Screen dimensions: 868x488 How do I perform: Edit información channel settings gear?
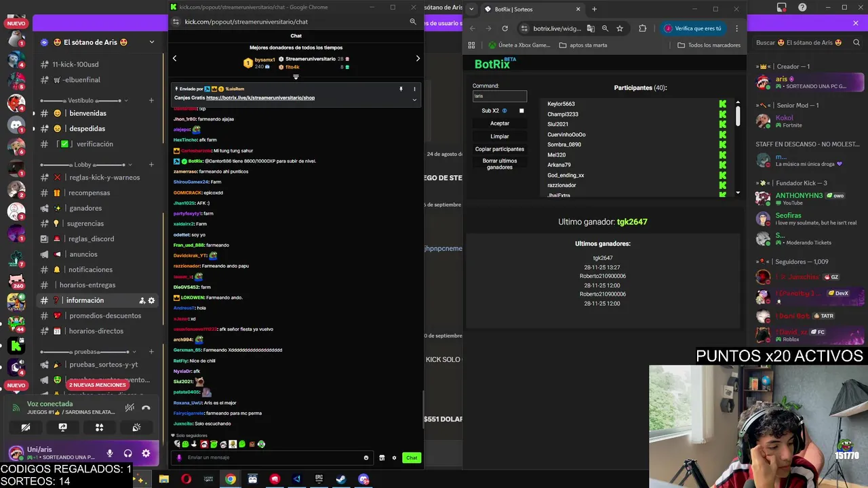(x=151, y=300)
